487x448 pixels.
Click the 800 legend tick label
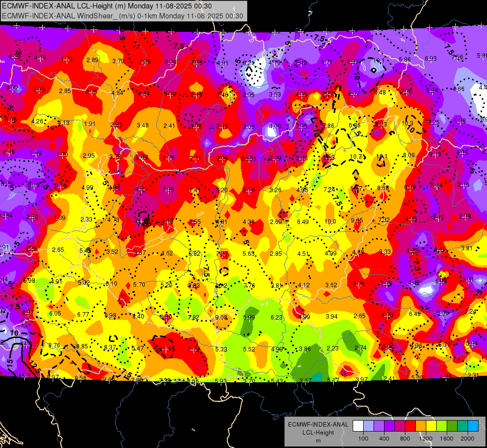405,439
